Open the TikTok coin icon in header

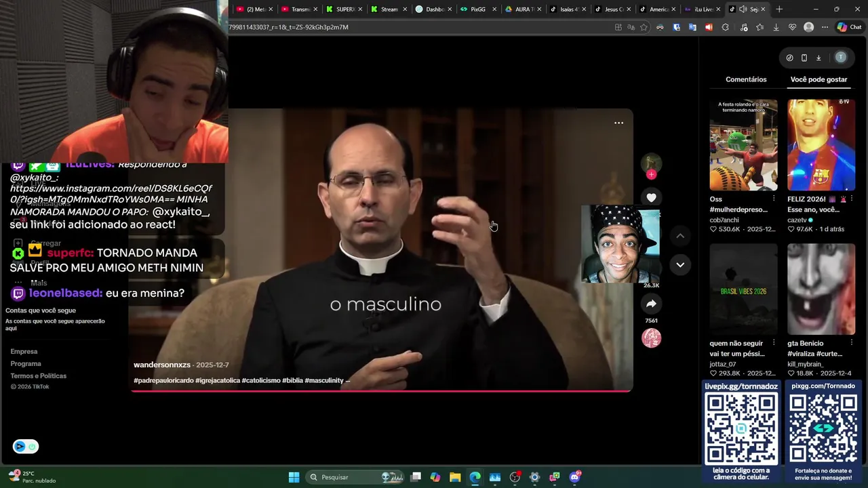click(x=789, y=58)
